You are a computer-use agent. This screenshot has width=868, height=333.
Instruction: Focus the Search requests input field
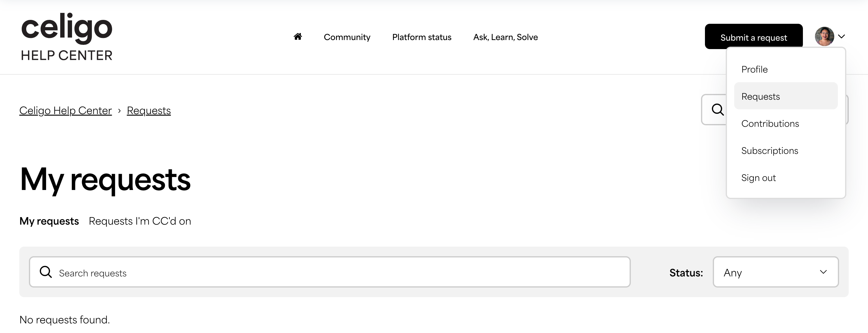329,272
